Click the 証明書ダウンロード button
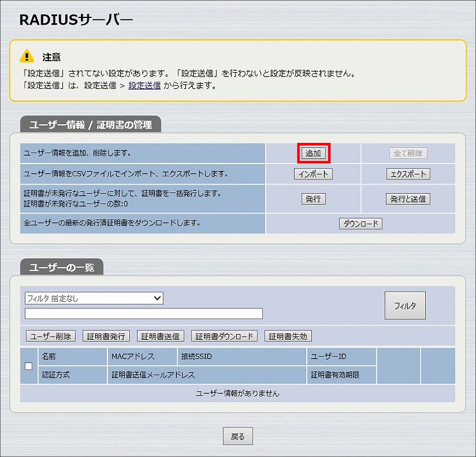 point(224,336)
